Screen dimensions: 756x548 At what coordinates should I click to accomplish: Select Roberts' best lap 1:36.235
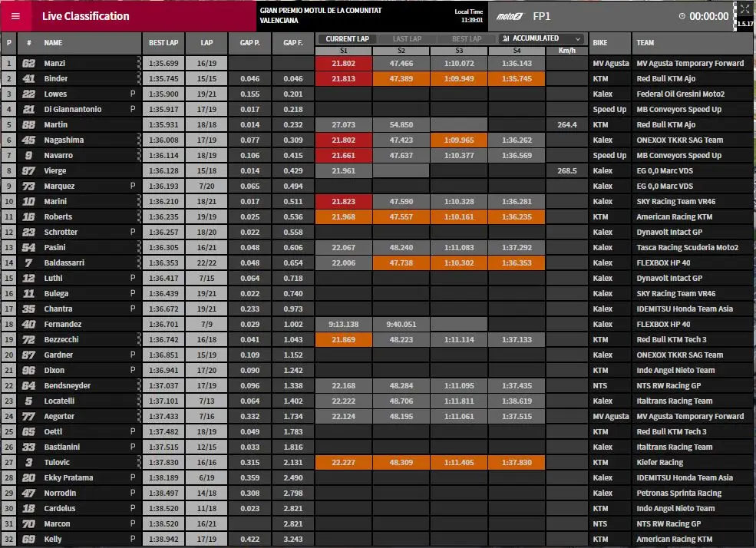click(163, 217)
